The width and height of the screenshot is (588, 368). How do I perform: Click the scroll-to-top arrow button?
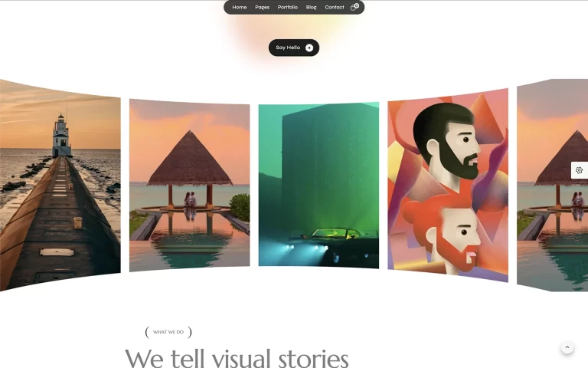[x=567, y=347]
